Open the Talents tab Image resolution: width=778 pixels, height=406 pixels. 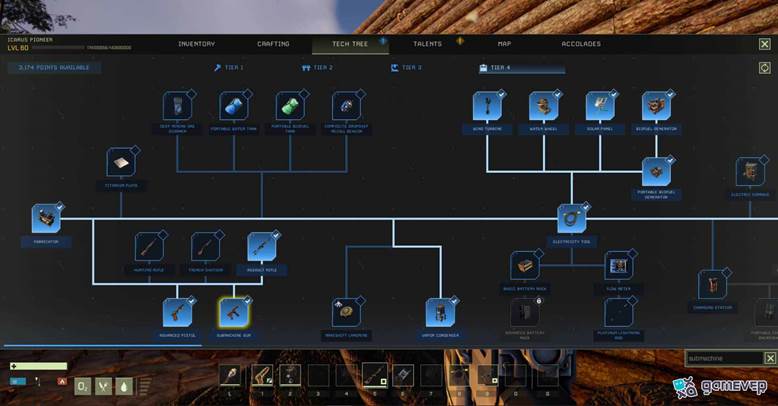427,44
